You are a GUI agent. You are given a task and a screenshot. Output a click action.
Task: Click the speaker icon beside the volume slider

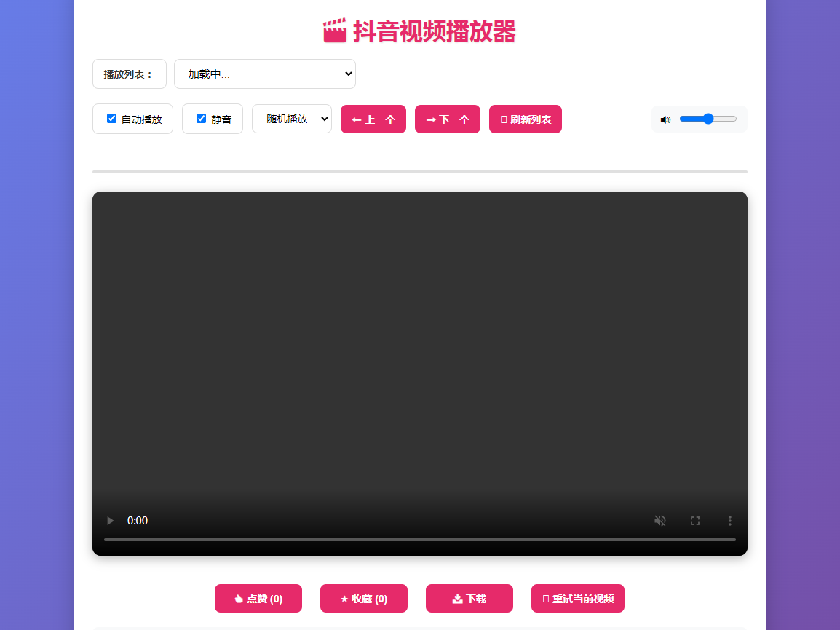coord(665,119)
